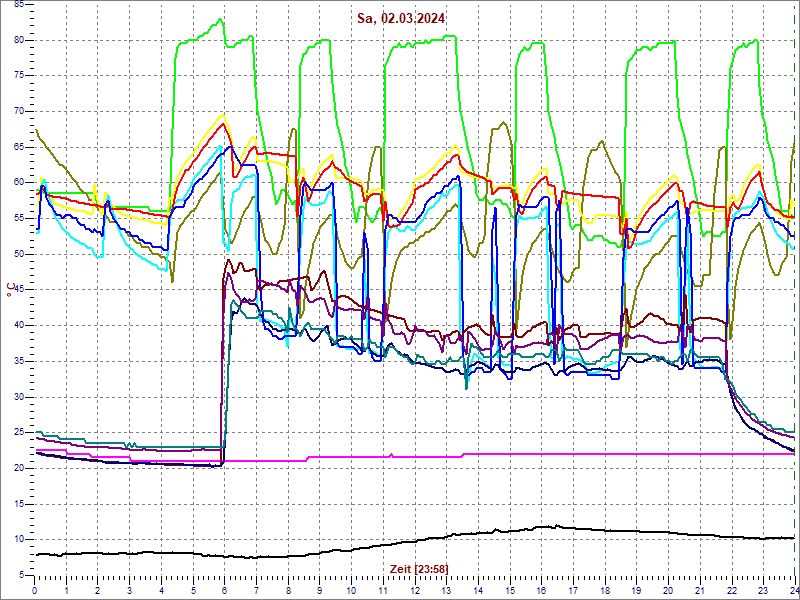
Task: Click hour '14' on the time axis
Action: (478, 590)
